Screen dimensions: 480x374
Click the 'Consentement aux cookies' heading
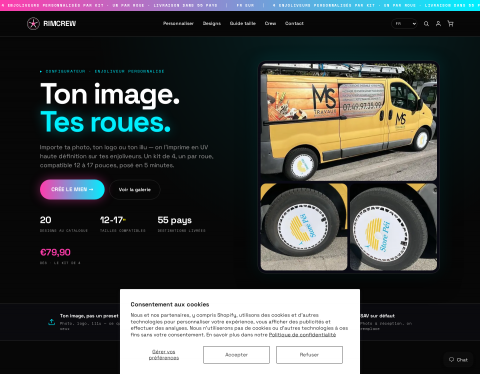click(x=170, y=304)
